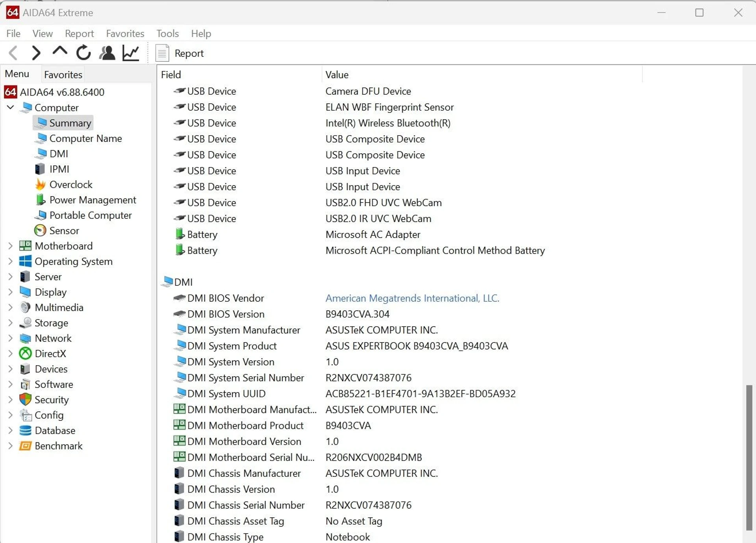The image size is (756, 543).
Task: Open the Report menu
Action: click(x=79, y=33)
